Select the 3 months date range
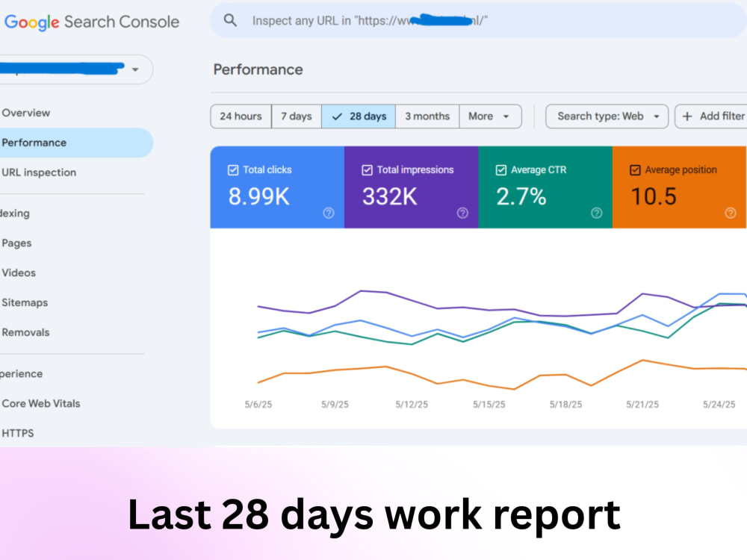 427,116
